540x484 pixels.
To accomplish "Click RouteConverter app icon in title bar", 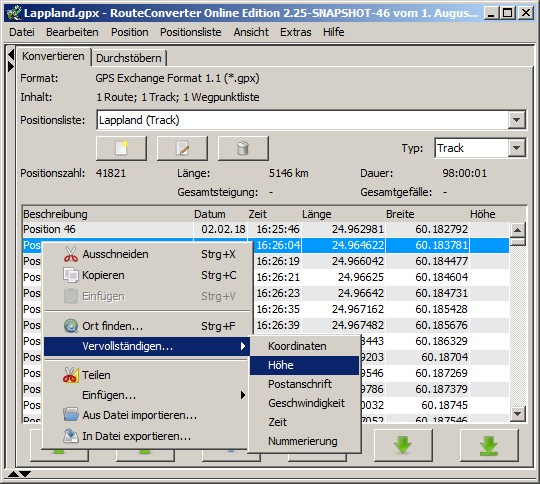I will 13,13.
